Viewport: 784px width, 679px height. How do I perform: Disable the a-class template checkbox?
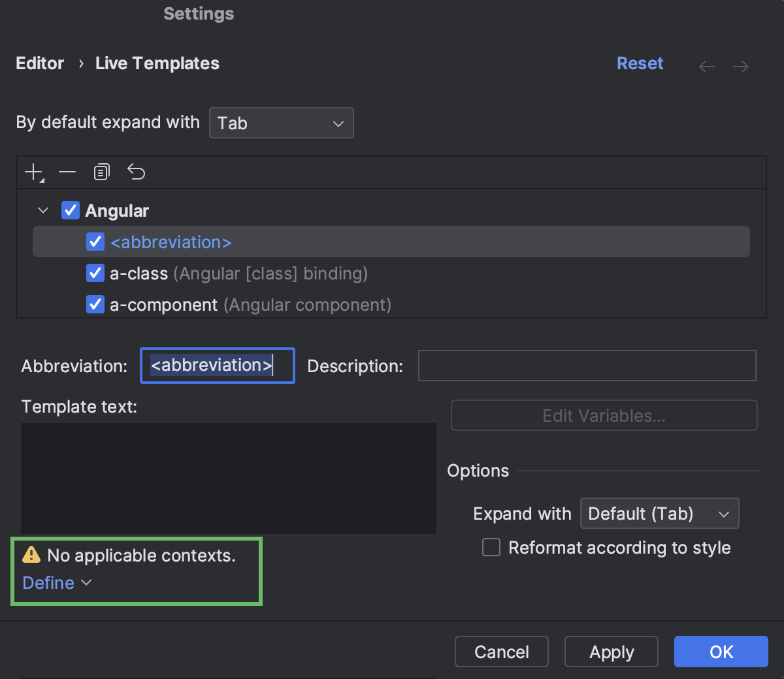coord(95,273)
